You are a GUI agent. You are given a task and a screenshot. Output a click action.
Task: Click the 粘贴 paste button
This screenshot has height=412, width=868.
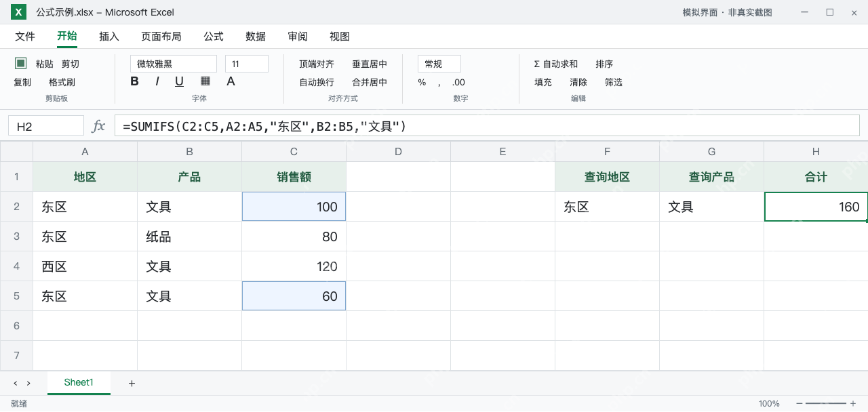pos(45,64)
